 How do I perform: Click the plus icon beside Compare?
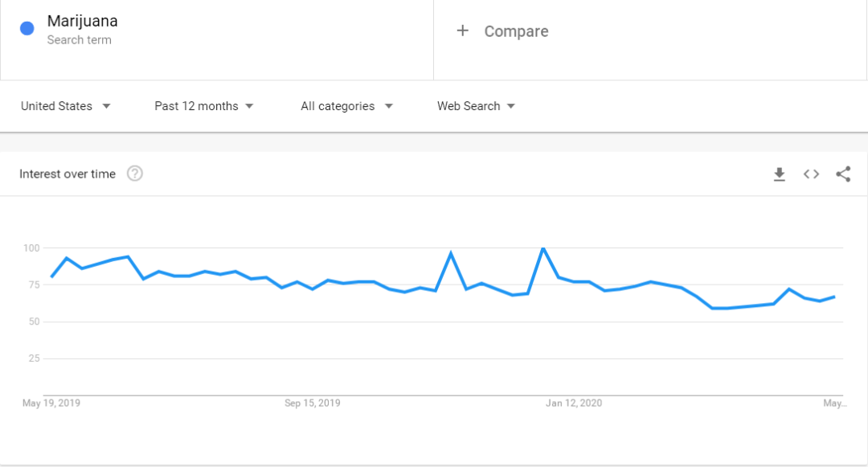tap(462, 31)
